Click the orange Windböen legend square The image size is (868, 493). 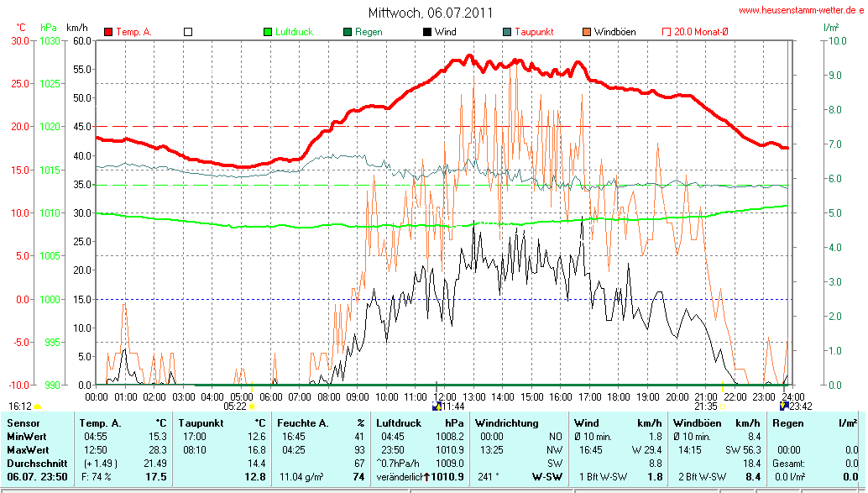(587, 32)
